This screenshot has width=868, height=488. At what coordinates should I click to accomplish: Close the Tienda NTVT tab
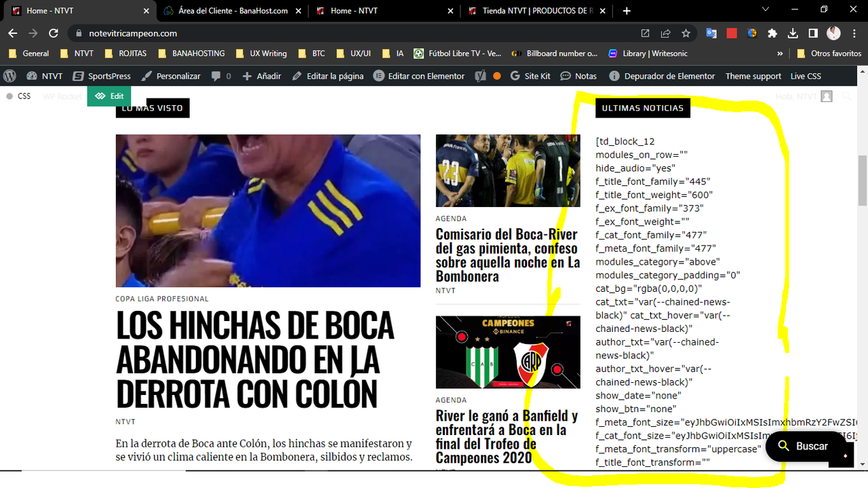(603, 11)
